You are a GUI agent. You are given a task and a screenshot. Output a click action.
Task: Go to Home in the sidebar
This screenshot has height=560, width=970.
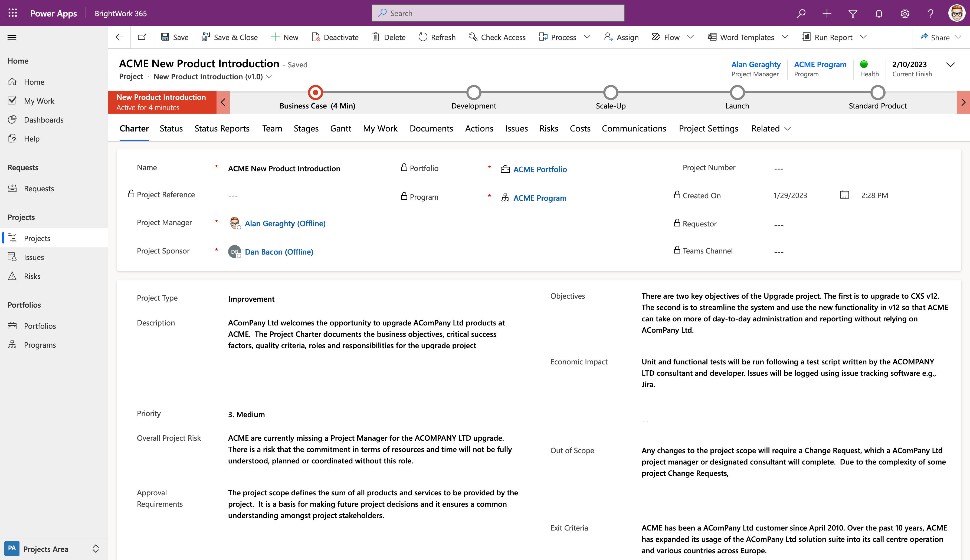tap(54, 82)
